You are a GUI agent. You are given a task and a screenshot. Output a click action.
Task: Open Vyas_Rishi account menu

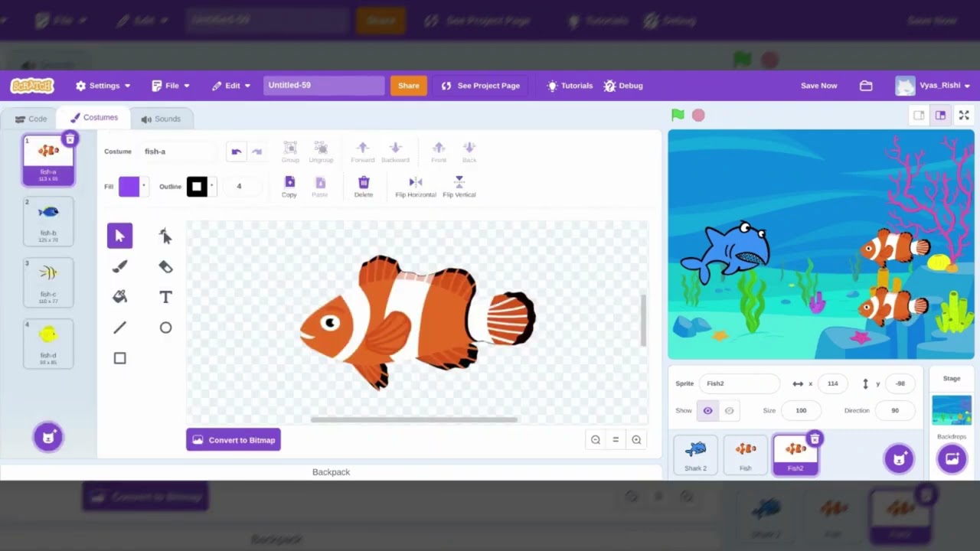coord(933,86)
